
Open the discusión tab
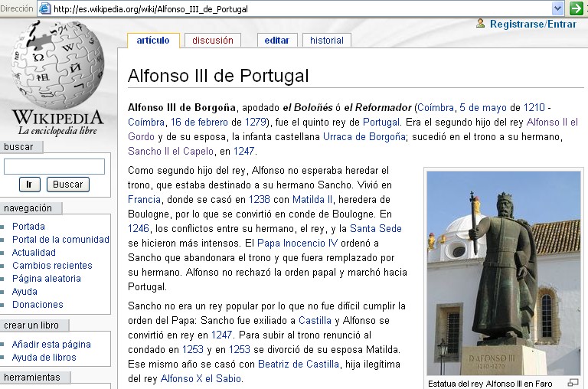click(x=213, y=41)
